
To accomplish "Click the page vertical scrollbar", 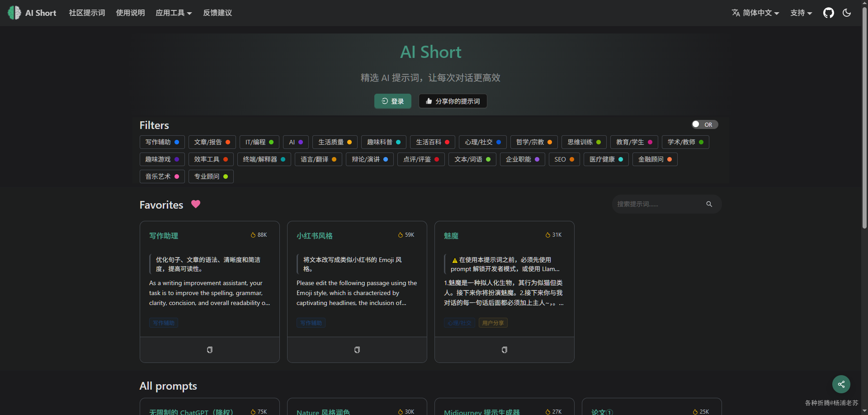I will tap(864, 118).
